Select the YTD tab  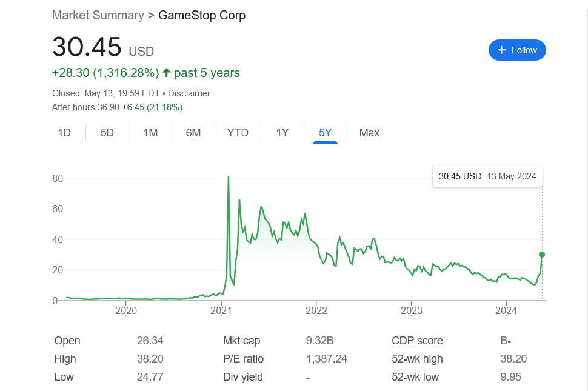(x=238, y=133)
